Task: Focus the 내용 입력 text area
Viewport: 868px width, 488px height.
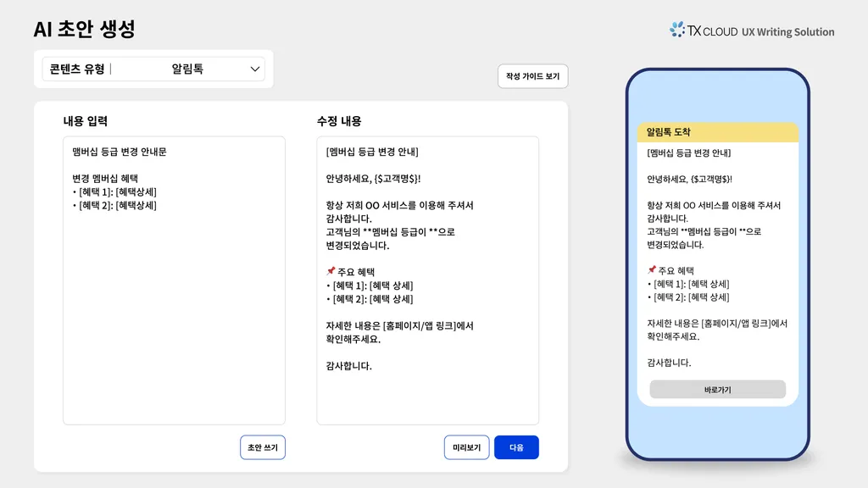Action: pyautogui.click(x=174, y=313)
